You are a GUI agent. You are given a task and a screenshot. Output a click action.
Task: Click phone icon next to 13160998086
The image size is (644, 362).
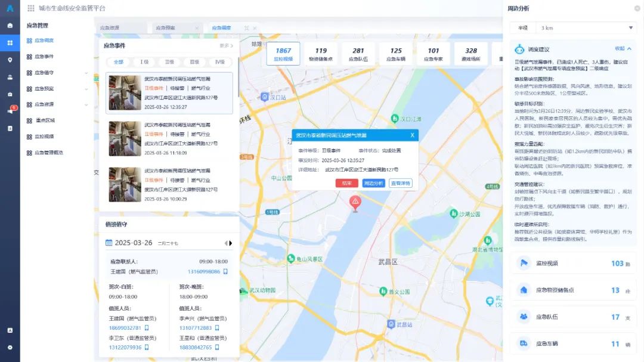coord(225,272)
